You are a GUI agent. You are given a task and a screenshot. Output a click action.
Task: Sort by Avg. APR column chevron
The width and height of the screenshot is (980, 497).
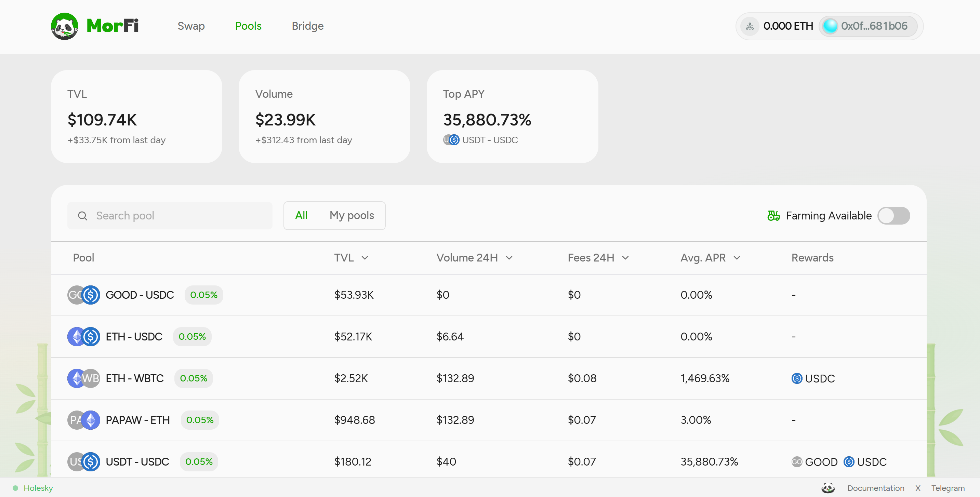[737, 258]
